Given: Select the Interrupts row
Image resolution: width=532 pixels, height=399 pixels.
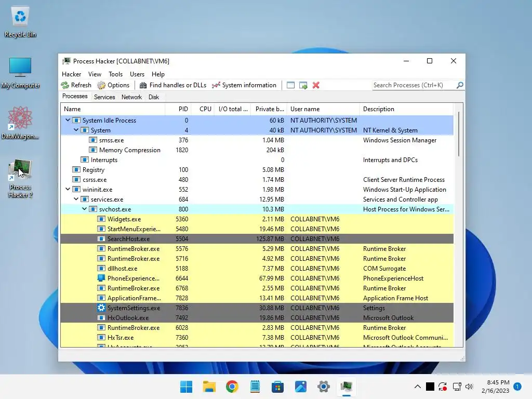Looking at the screenshot, I should (x=257, y=160).
